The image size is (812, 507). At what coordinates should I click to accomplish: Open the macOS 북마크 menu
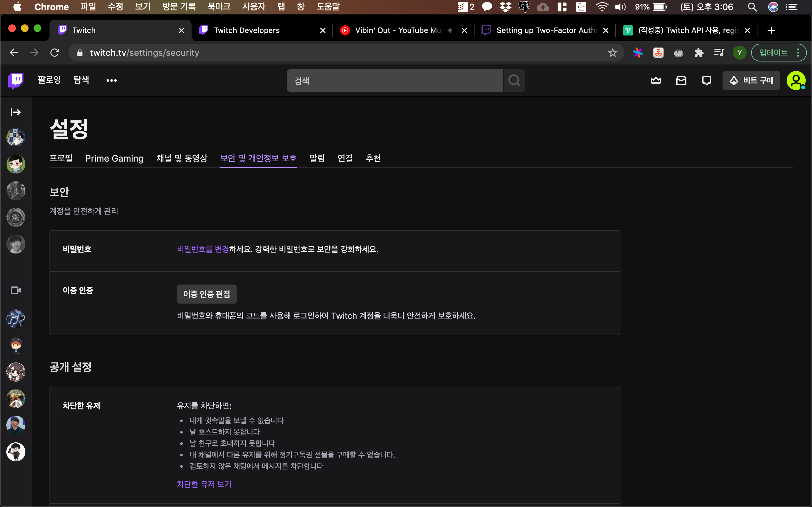click(219, 7)
